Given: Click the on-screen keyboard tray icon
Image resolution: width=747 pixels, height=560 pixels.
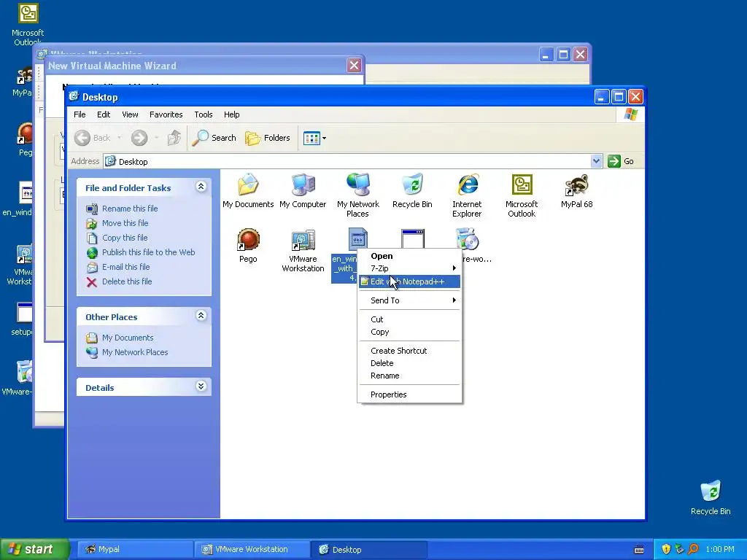Looking at the screenshot, I should (639, 550).
